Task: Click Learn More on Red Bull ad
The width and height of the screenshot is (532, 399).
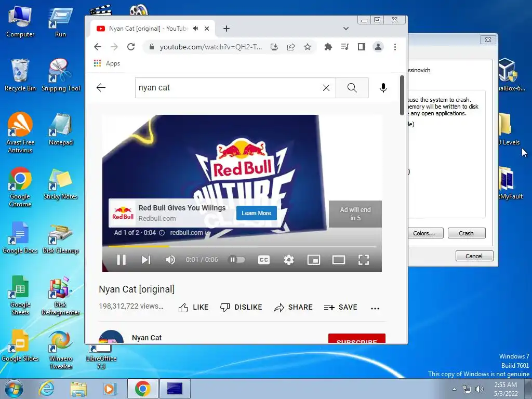Action: (257, 213)
